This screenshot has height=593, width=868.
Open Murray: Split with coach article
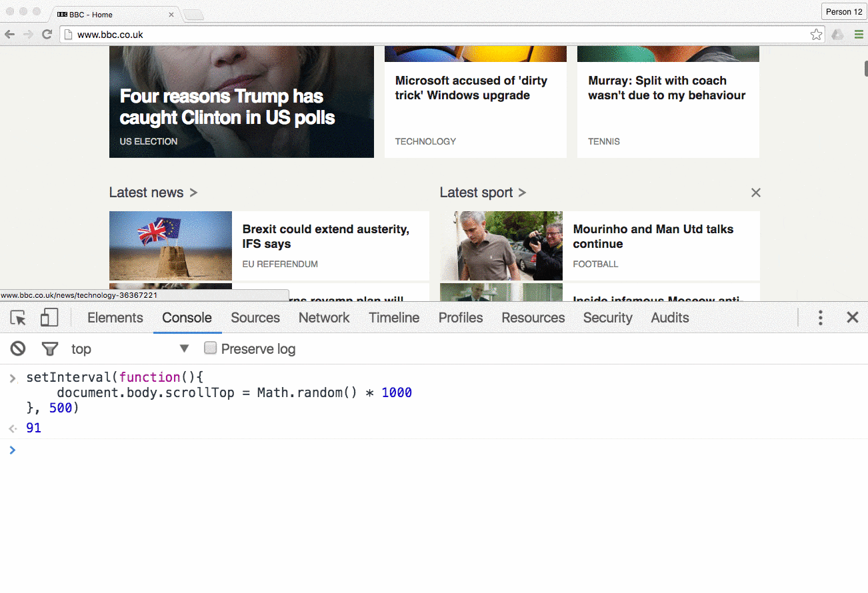pyautogui.click(x=667, y=88)
